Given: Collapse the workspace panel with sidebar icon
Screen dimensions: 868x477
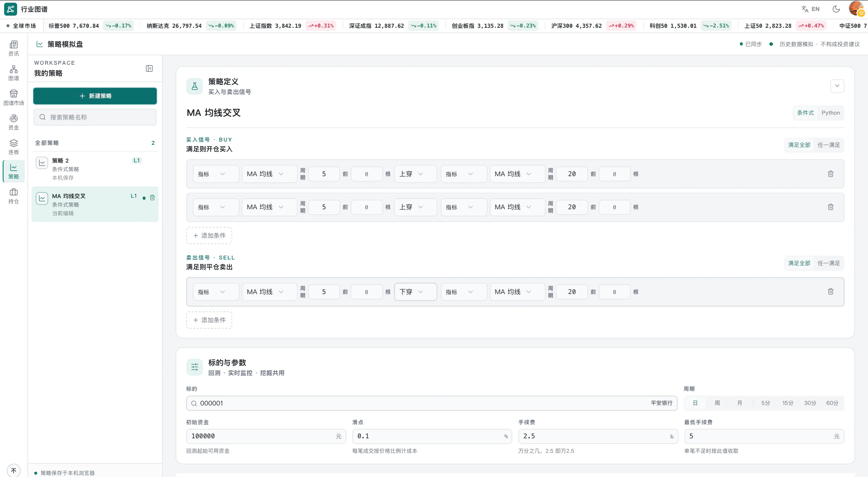Looking at the screenshot, I should 149,69.
